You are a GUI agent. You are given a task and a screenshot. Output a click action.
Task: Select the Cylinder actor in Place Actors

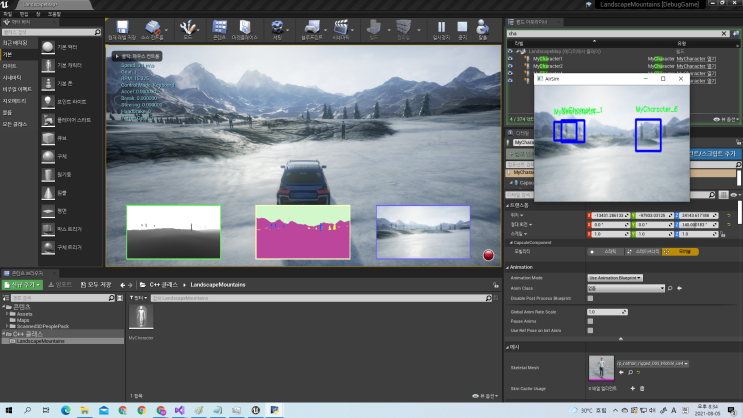click(x=48, y=174)
